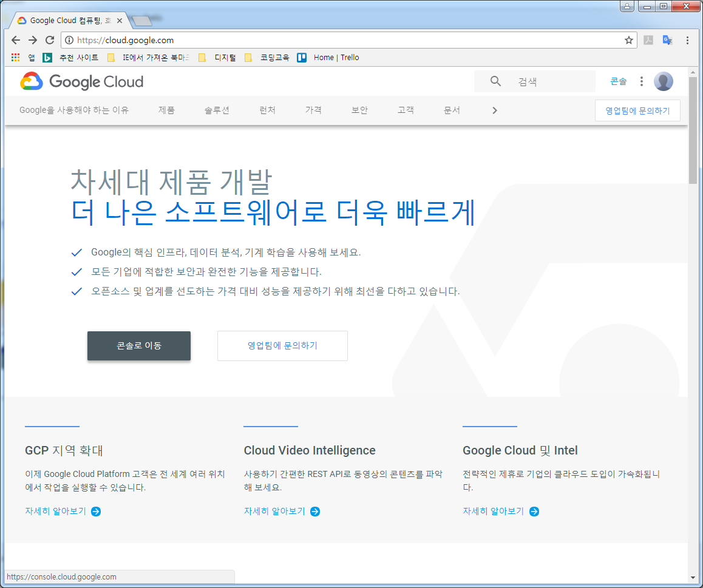This screenshot has width=703, height=588.
Task: Open the 가격 navigation item
Action: (313, 110)
